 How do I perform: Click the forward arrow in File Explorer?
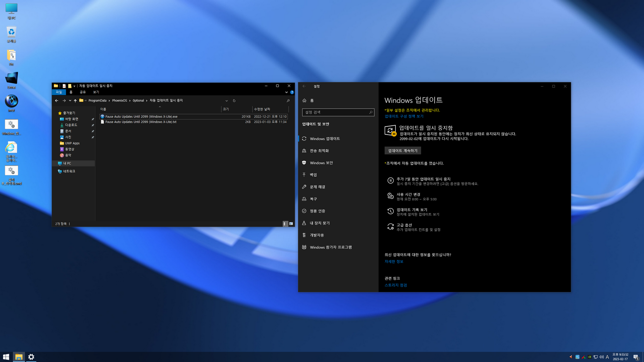64,101
